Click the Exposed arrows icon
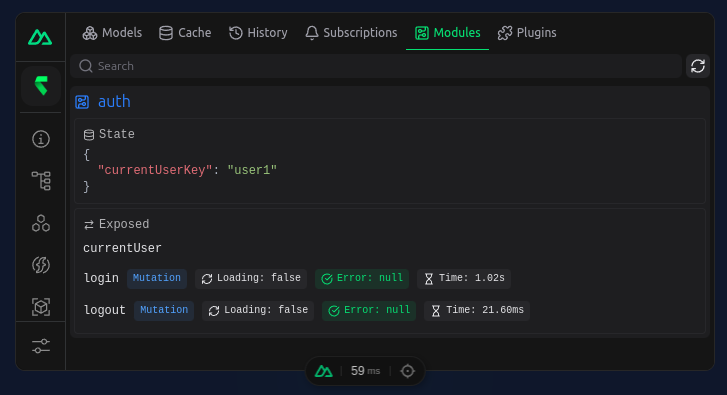727x395 pixels. (x=89, y=225)
